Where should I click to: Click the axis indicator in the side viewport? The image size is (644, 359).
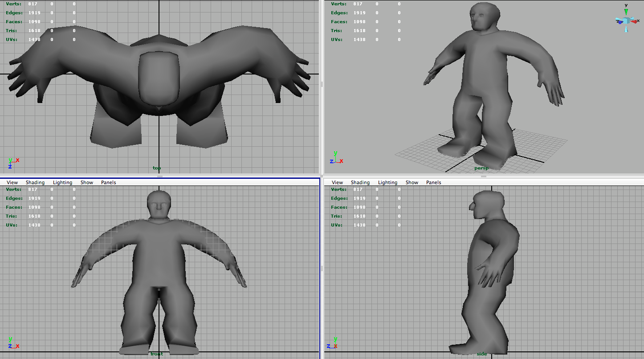click(333, 343)
